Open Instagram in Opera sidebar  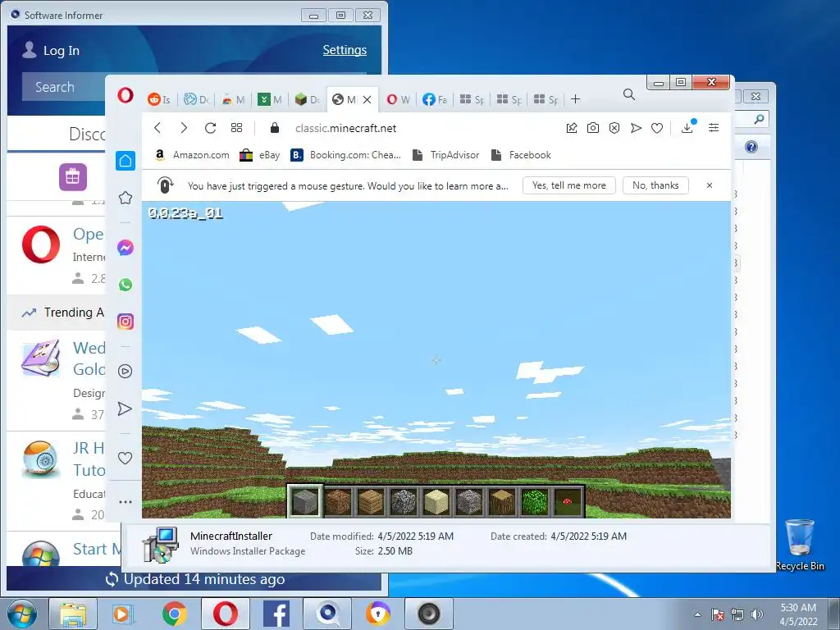pyautogui.click(x=126, y=322)
